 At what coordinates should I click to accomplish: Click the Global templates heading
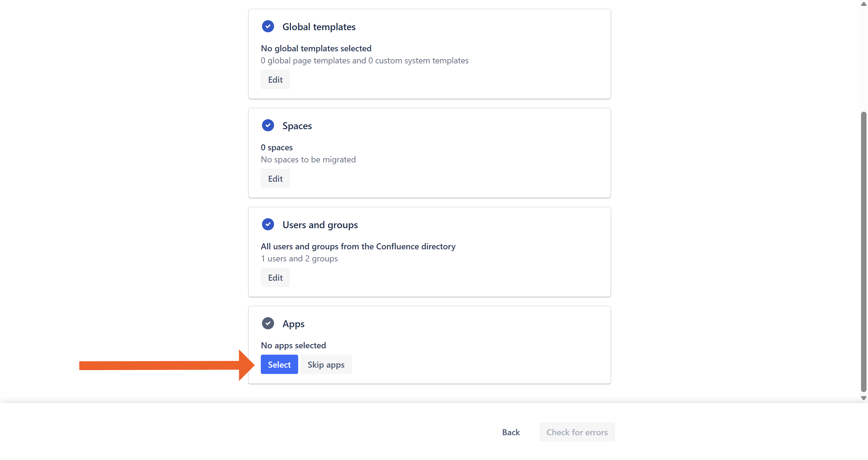318,27
